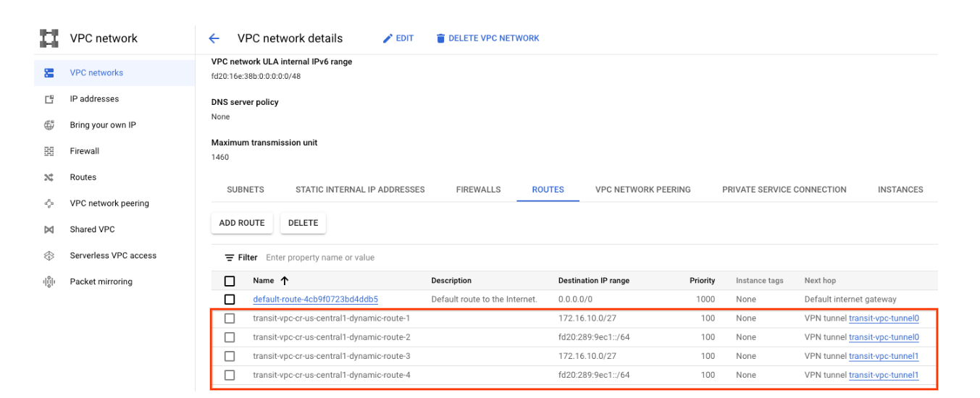This screenshot has width=980, height=398.
Task: Open the default-route-4cb9f0723bd4ddb5 link
Action: point(315,300)
